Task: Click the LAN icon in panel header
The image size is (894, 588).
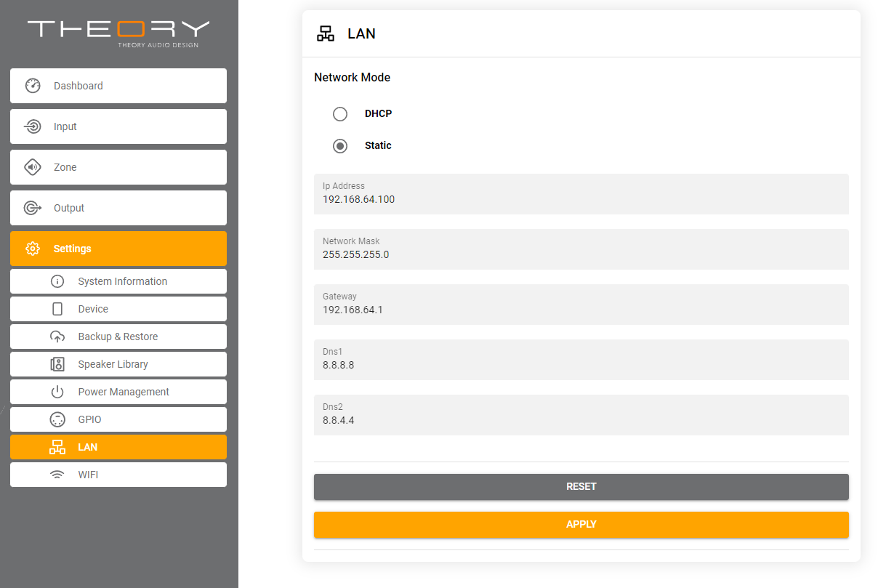Action: coord(326,33)
